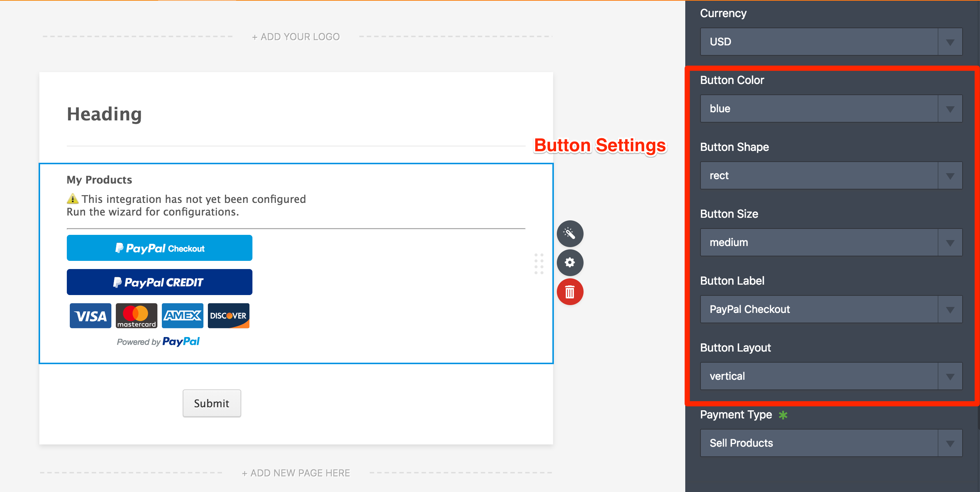Expand the Button Layout vertical dropdown

[x=831, y=376]
